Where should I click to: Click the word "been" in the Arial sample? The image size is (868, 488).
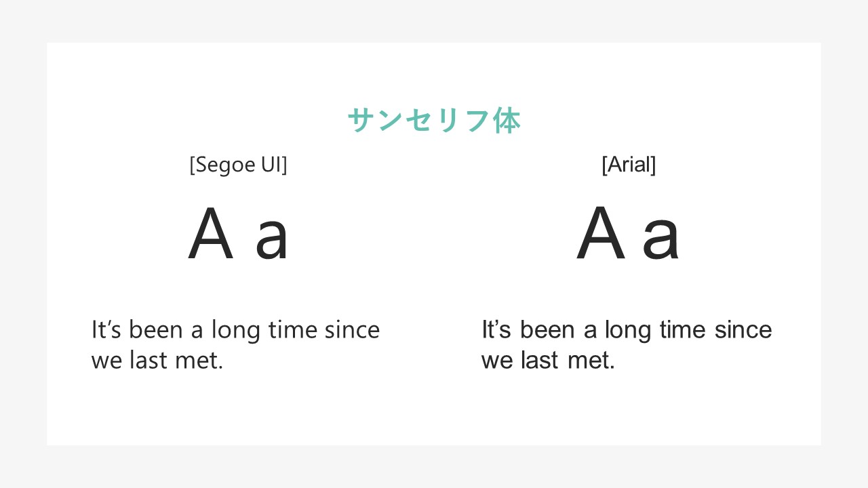coord(547,330)
